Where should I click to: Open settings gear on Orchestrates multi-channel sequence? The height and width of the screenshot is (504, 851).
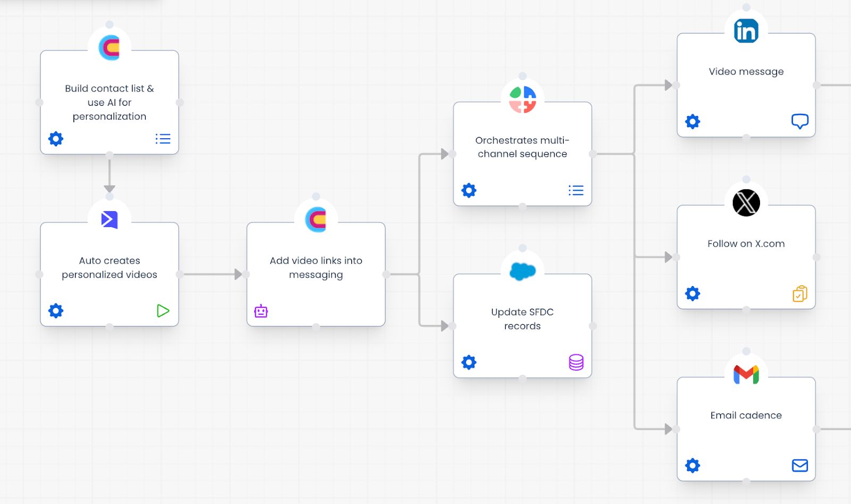469,190
